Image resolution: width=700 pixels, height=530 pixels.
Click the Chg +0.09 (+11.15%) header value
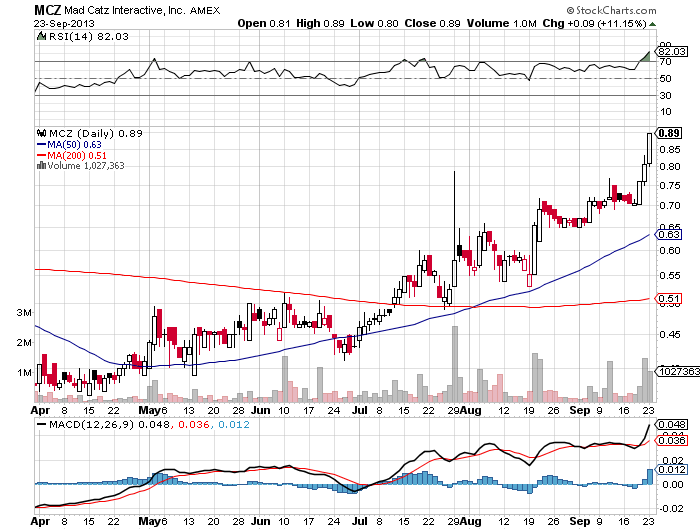[594, 23]
